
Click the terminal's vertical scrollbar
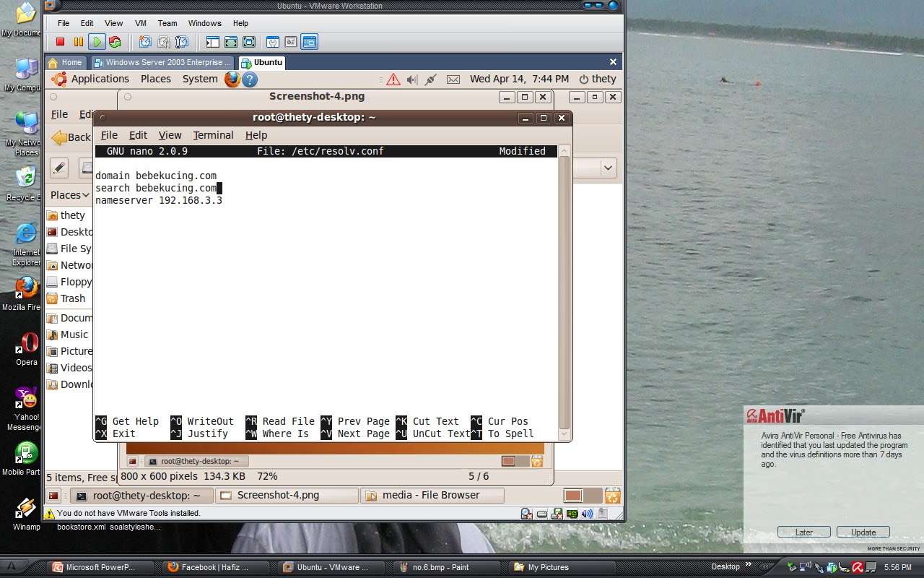[x=565, y=293]
